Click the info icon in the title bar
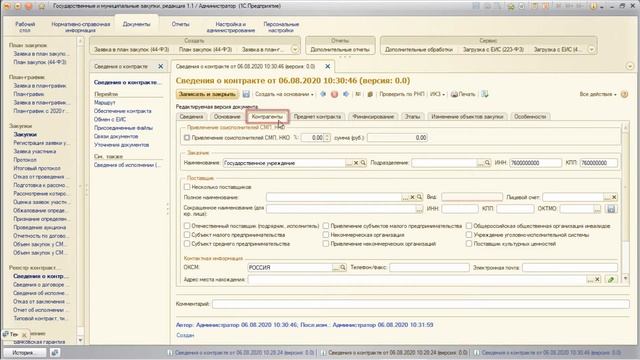This screenshot has width=640, height=360. [593, 6]
